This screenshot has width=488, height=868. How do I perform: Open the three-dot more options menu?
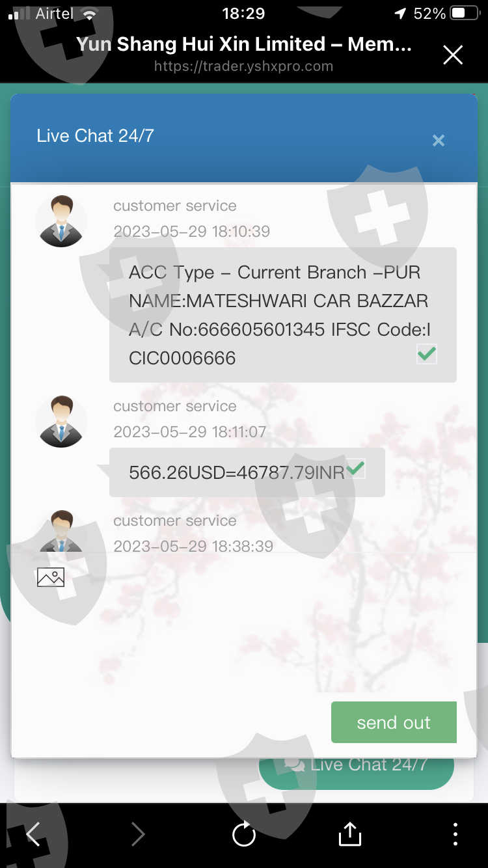[x=455, y=834]
